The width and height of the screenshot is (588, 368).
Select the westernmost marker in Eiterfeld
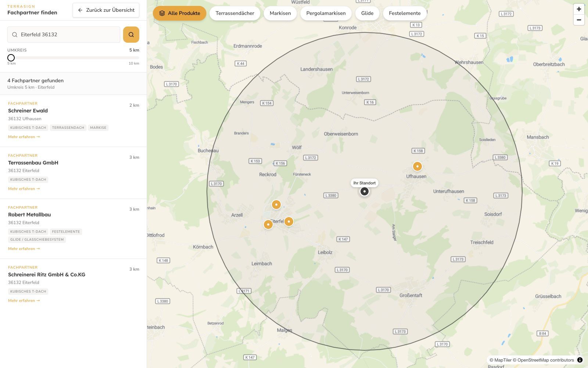(268, 224)
